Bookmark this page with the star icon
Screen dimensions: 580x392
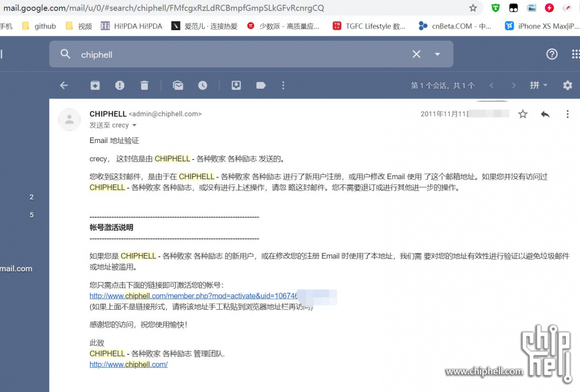tap(473, 8)
